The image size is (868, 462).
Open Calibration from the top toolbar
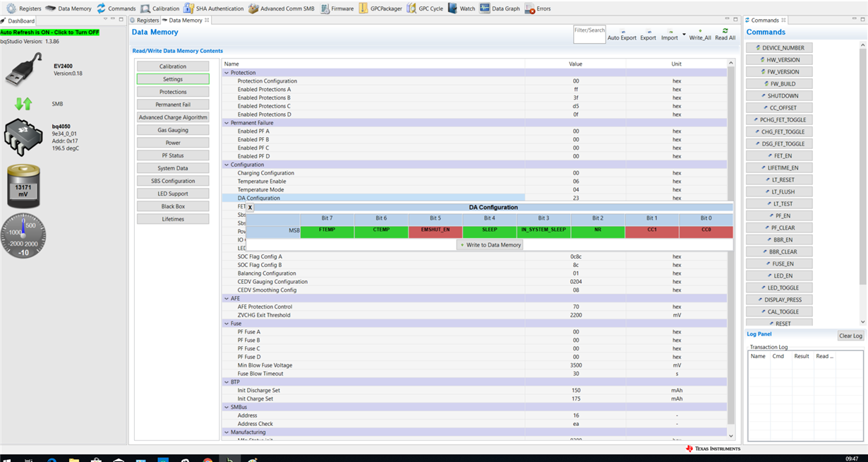pos(159,8)
